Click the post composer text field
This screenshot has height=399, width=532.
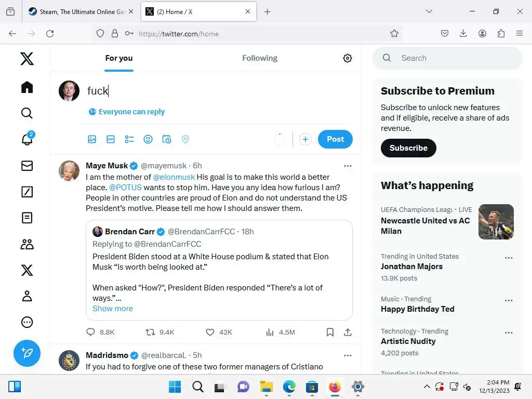pyautogui.click(x=219, y=91)
